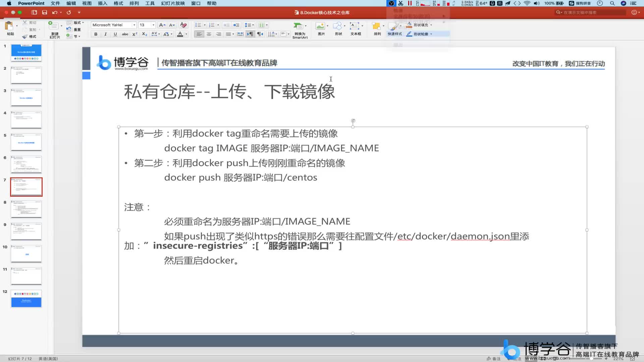Screen dimensions: 644x362
Task: Open the 帮助 (Help) menu
Action: [x=212, y=3]
